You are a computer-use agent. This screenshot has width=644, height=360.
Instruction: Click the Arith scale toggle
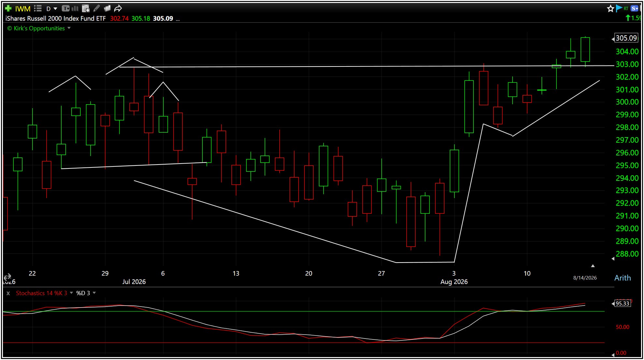(623, 278)
